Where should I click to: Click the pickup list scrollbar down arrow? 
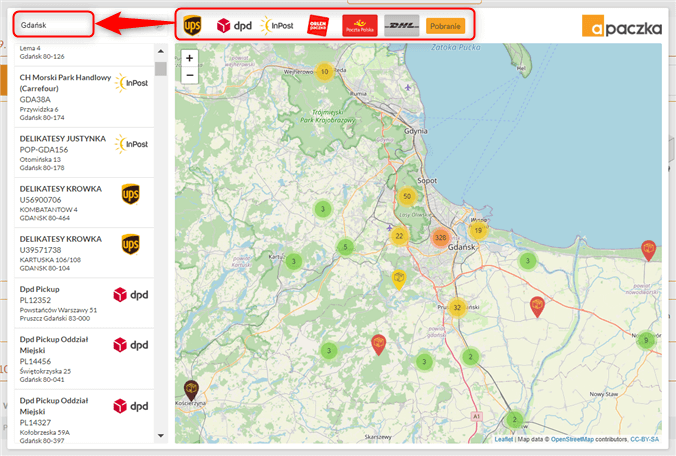(160, 436)
